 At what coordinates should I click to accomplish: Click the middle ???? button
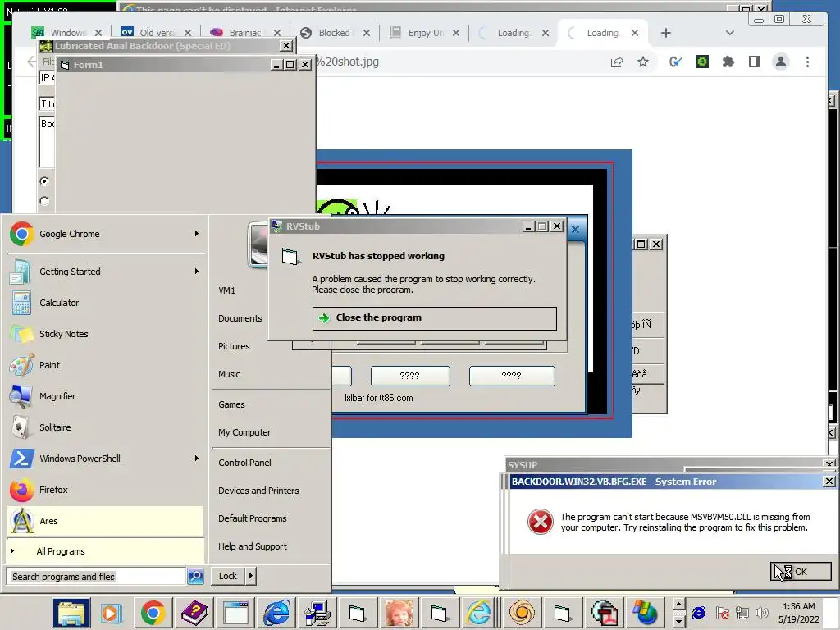tap(410, 376)
